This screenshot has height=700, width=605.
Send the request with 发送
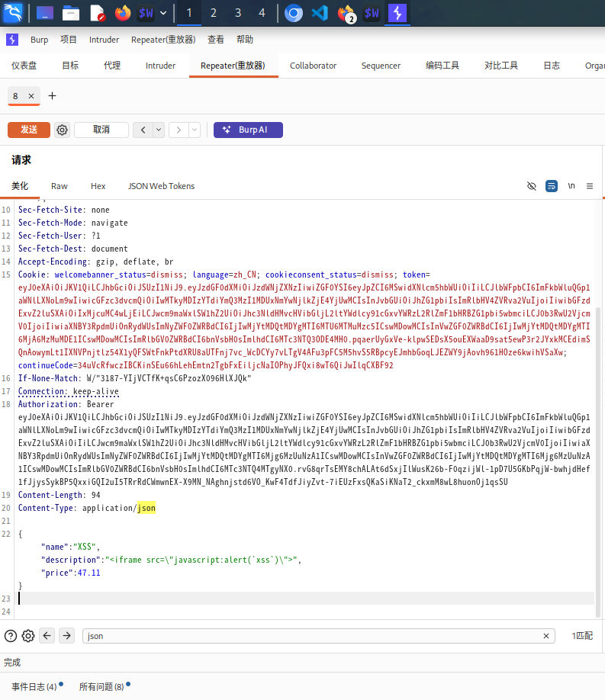pyautogui.click(x=29, y=130)
